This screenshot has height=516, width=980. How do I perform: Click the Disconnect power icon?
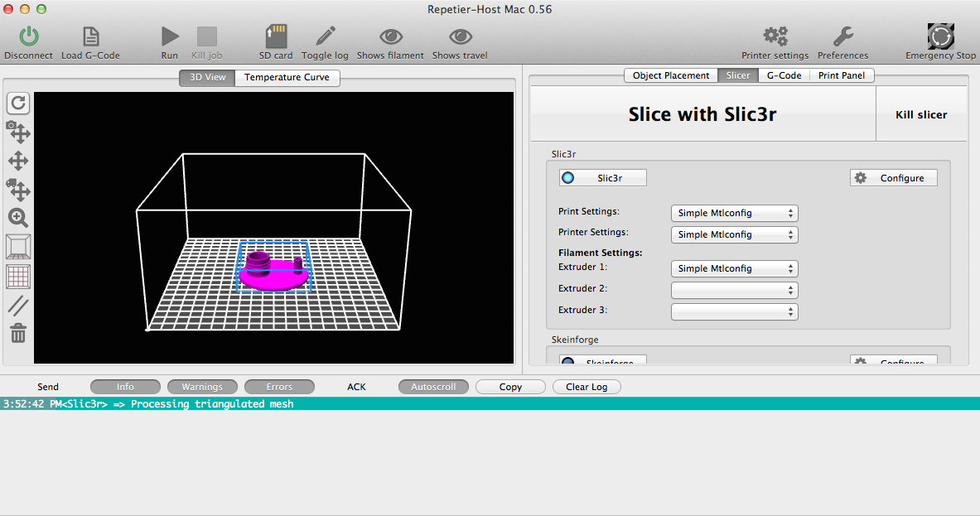29,36
